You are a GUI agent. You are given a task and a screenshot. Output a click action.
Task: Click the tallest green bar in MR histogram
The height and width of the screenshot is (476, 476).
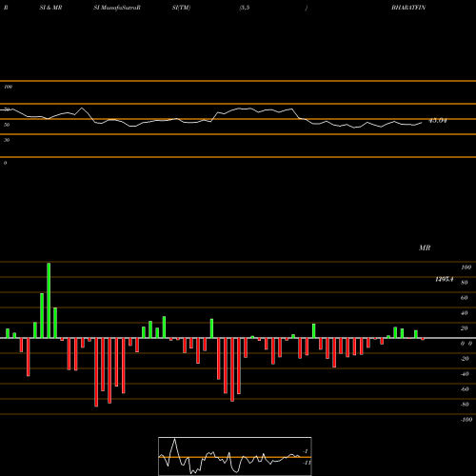click(x=49, y=300)
